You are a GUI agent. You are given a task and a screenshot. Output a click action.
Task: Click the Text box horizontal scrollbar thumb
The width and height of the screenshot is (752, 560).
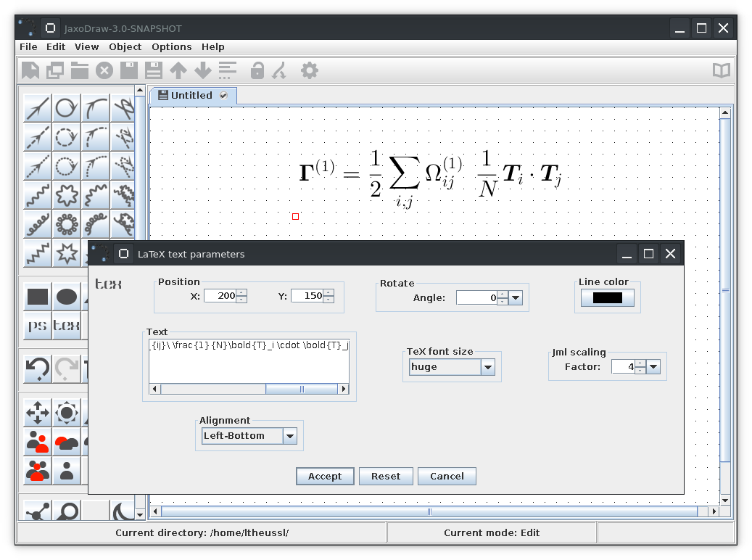(302, 389)
